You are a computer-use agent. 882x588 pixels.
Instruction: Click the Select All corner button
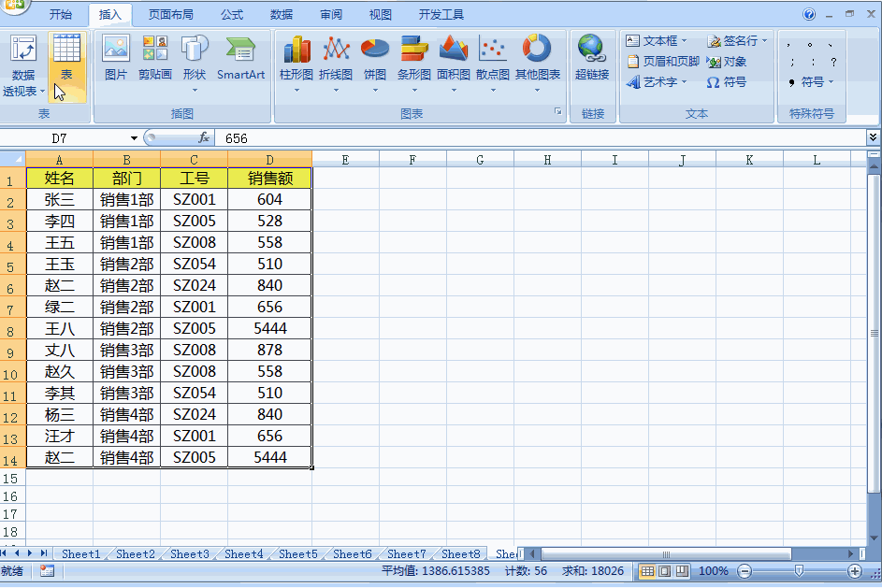[x=13, y=159]
